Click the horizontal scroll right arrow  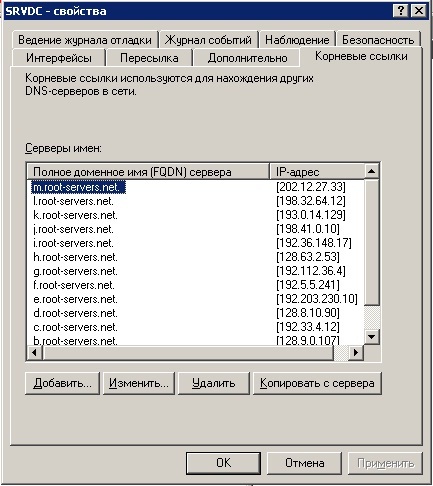tap(356, 352)
